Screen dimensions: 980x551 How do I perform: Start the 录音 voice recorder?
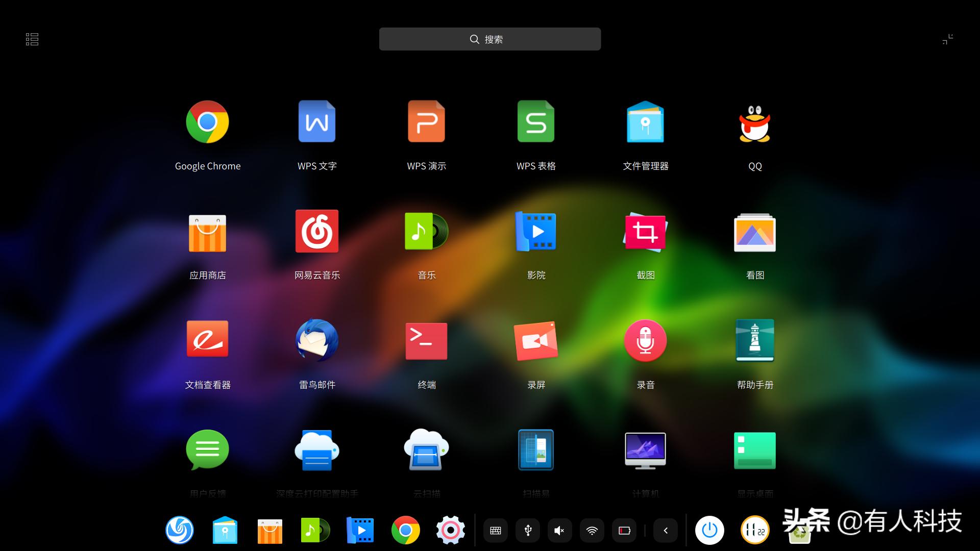[645, 341]
